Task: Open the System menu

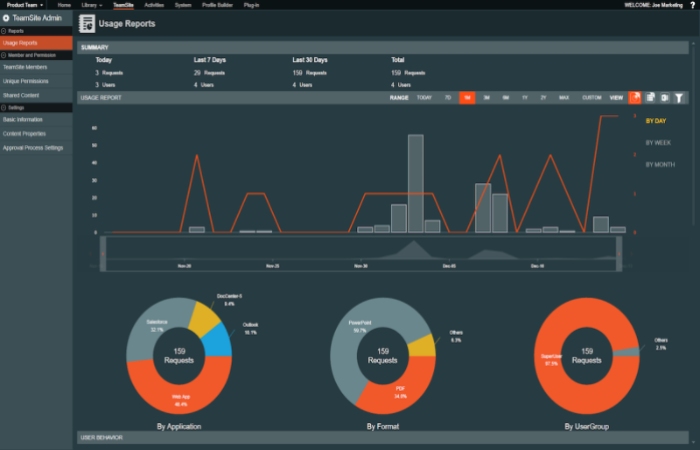Action: click(x=183, y=5)
